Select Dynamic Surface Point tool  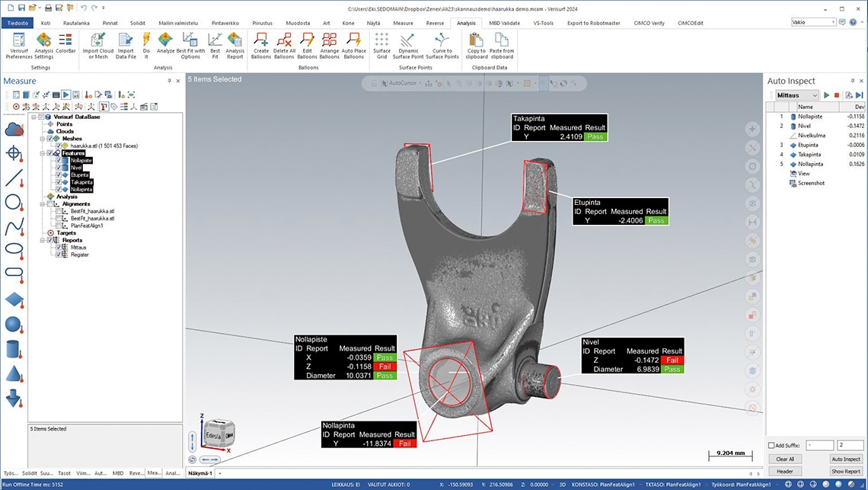tap(408, 46)
